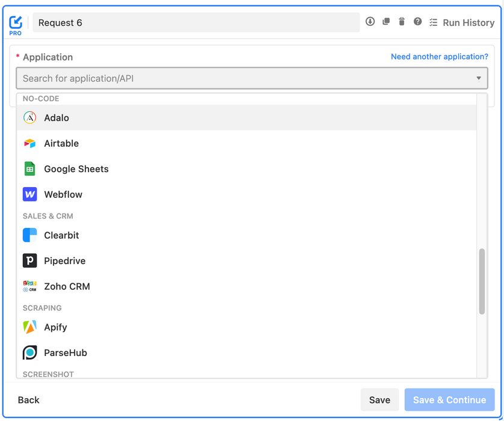This screenshot has height=421, width=504.
Task: Open help via the question mark icon
Action: coord(417,22)
